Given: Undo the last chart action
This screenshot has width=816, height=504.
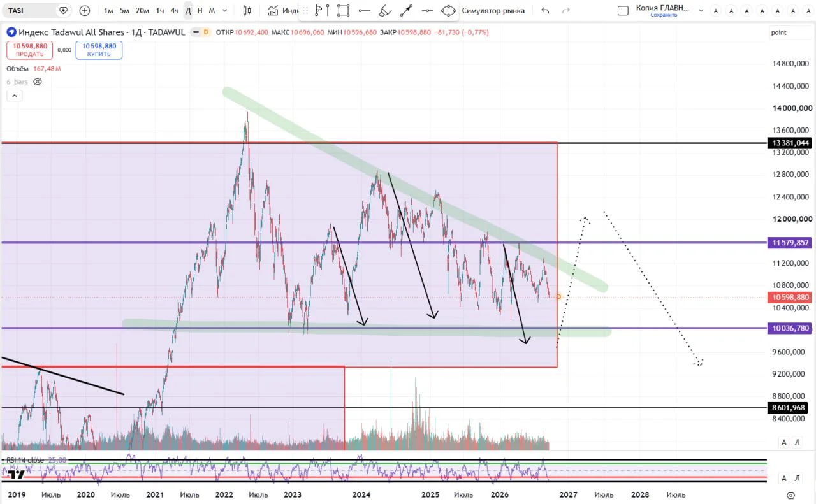Looking at the screenshot, I should [x=544, y=10].
